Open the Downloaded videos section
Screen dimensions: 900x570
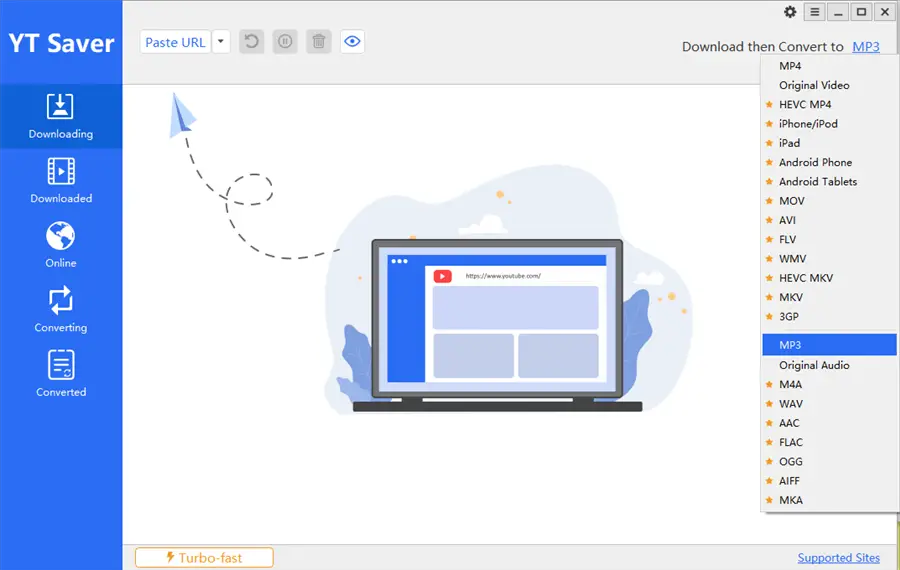(61, 181)
